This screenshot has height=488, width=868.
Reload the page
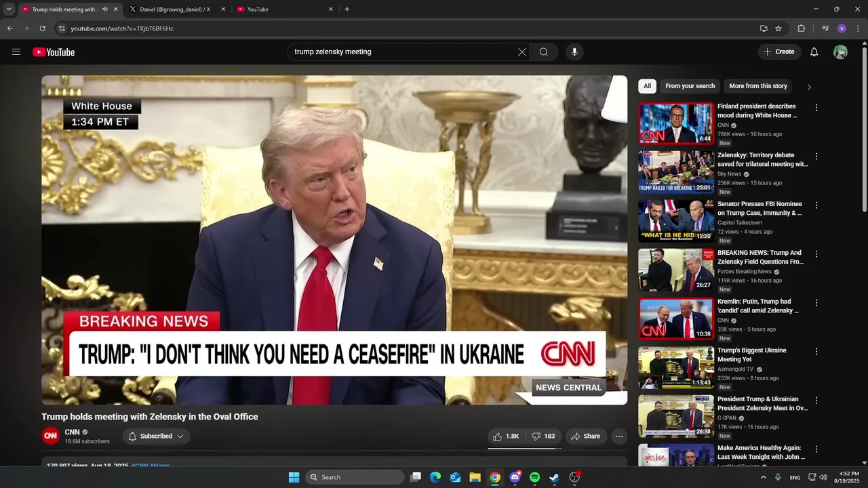pos(42,28)
